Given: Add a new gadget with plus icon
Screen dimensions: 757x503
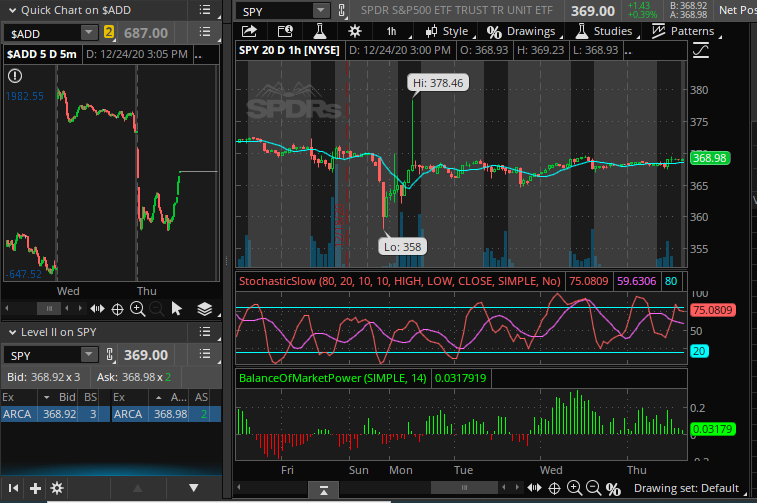Looking at the screenshot, I should tap(35, 489).
